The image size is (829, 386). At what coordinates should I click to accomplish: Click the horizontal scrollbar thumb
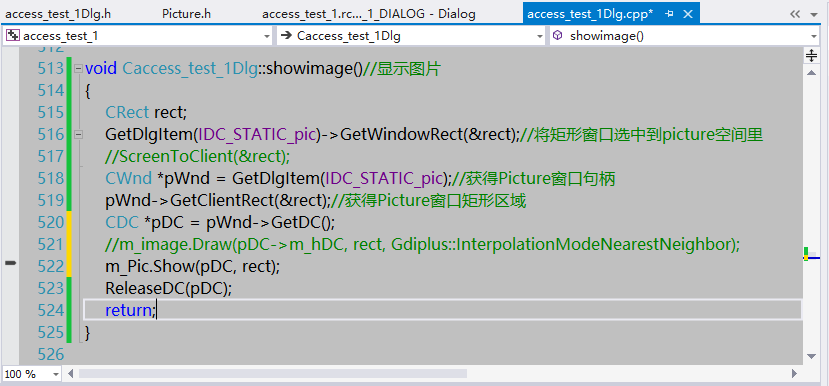click(x=273, y=374)
